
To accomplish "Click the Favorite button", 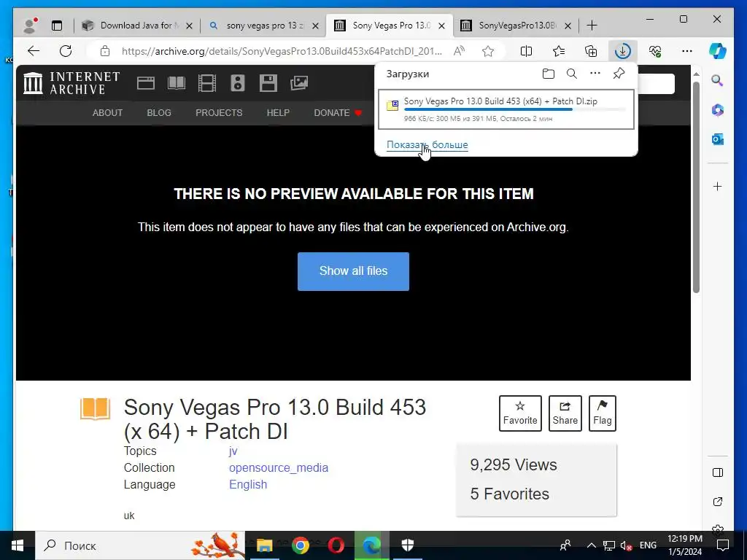I will click(x=520, y=413).
